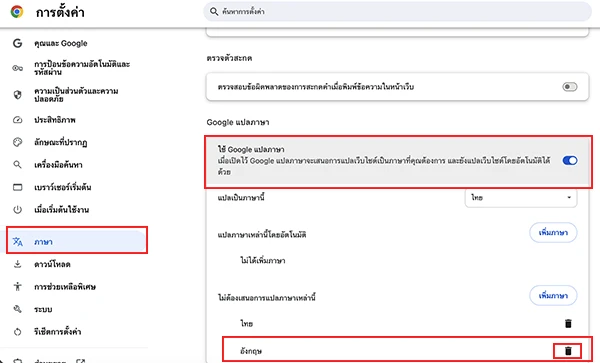Viewport: 600px width, 363px height.
Task: Click the อังกฤษ language row text
Action: pos(251,351)
